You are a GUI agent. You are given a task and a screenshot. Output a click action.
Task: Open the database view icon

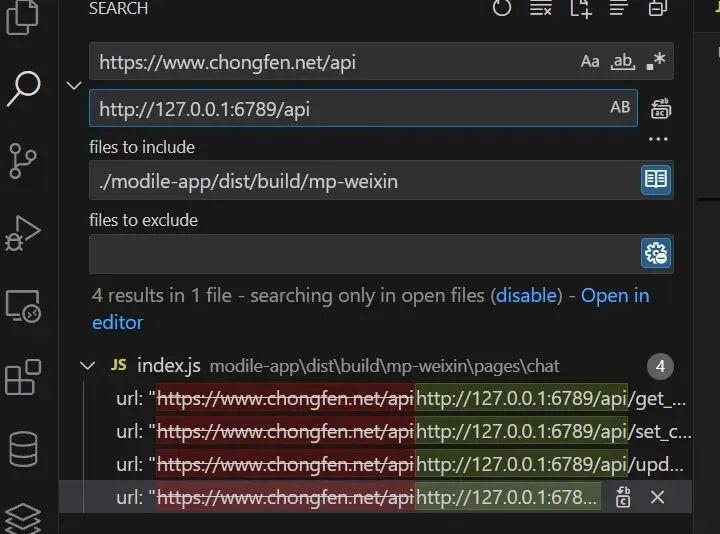(23, 449)
